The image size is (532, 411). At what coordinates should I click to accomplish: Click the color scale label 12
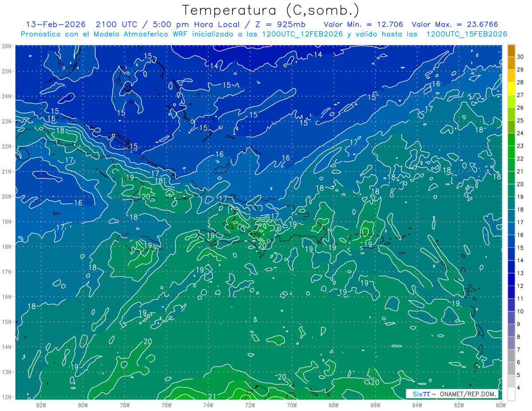[520, 286]
